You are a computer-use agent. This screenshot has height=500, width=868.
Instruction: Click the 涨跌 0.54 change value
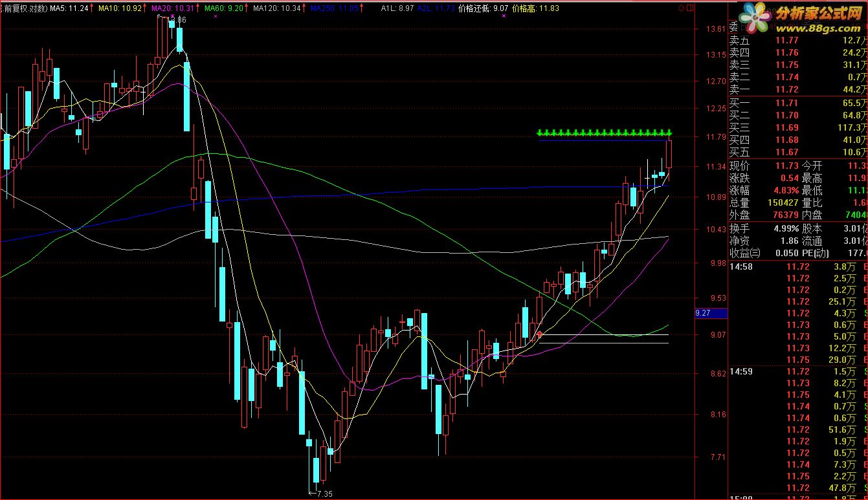point(789,178)
